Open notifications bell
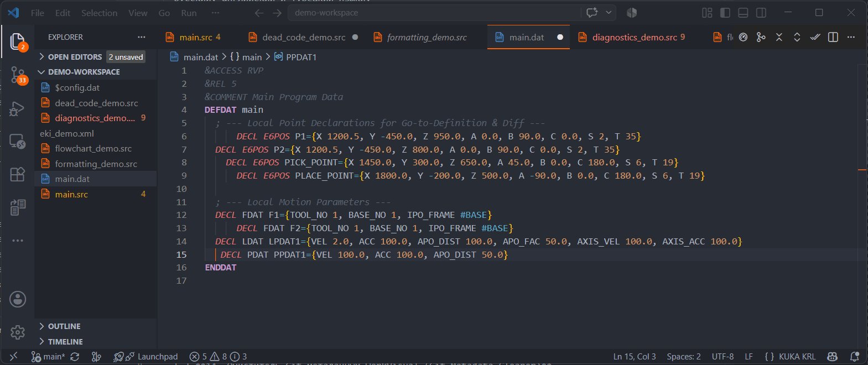Viewport: 868px width, 365px height. coord(855,357)
